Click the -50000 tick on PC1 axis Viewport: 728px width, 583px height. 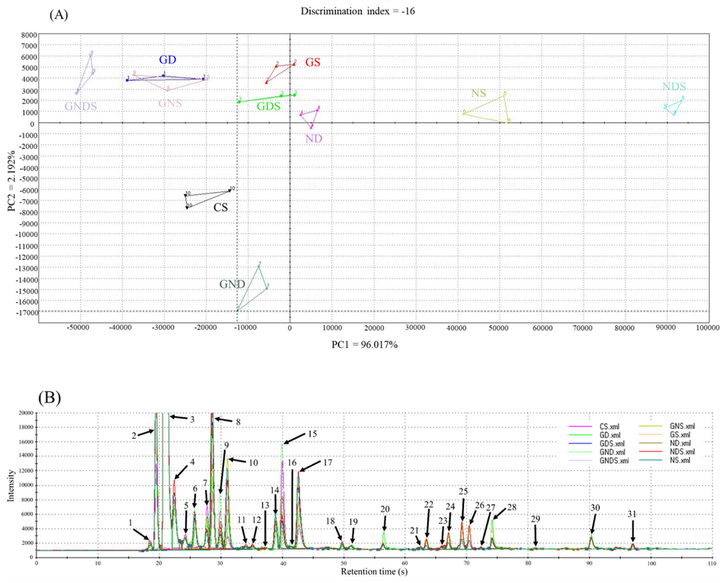point(78,327)
